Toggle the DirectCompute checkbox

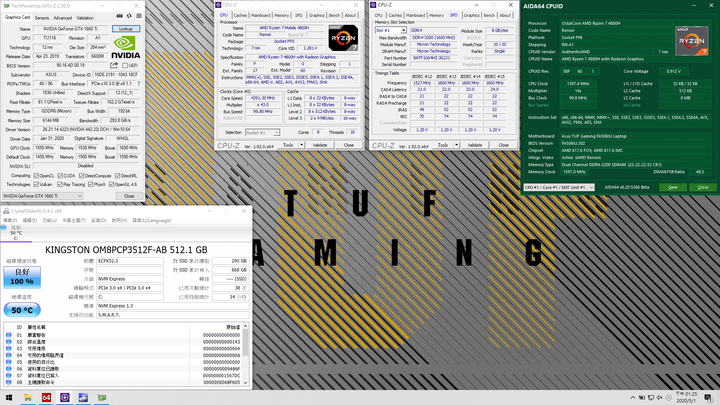coord(81,175)
